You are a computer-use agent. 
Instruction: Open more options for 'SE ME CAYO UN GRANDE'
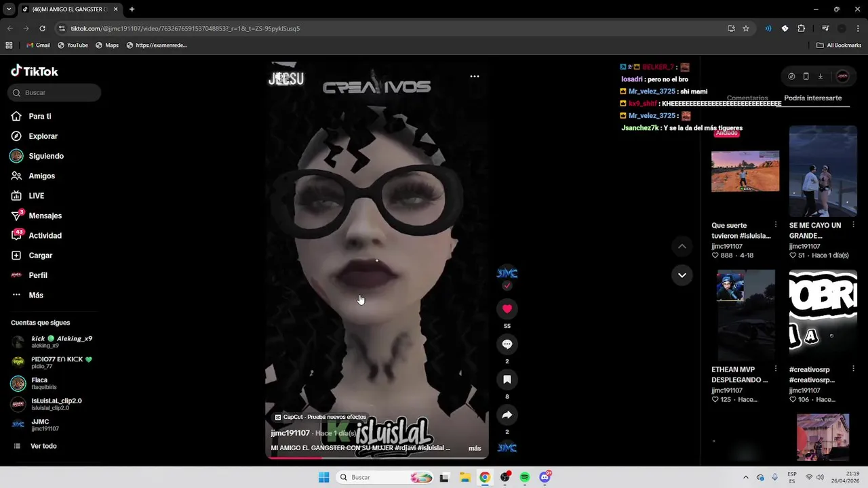[853, 225]
